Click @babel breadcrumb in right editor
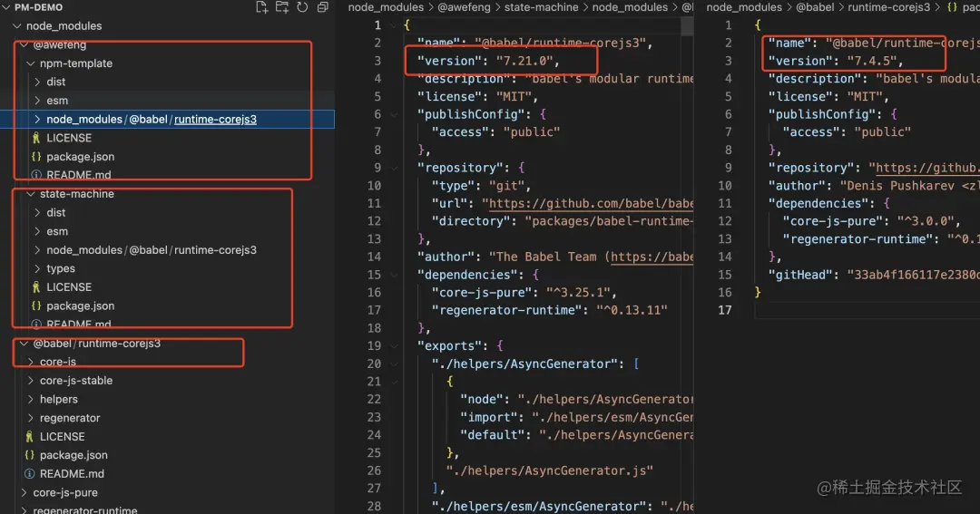Image resolution: width=980 pixels, height=514 pixels. [x=815, y=7]
